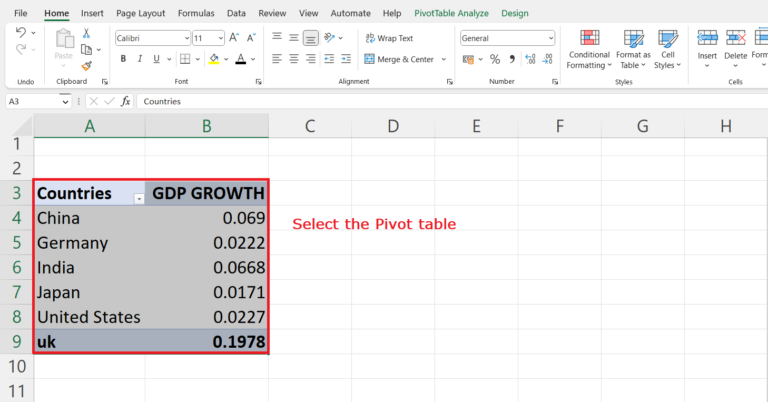Screen dimensions: 768x402
Task: Click the Increase Font Size icon
Action: pos(235,37)
